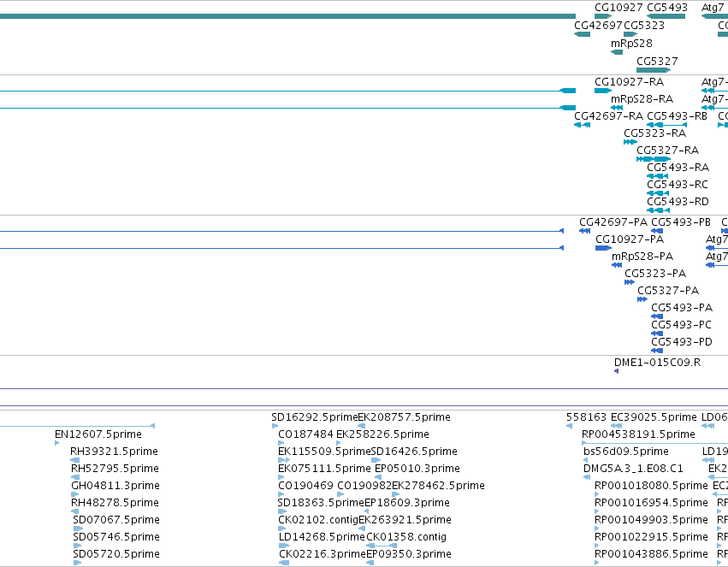
Task: Click the DME1-015C09.R feature
Action: (x=616, y=372)
